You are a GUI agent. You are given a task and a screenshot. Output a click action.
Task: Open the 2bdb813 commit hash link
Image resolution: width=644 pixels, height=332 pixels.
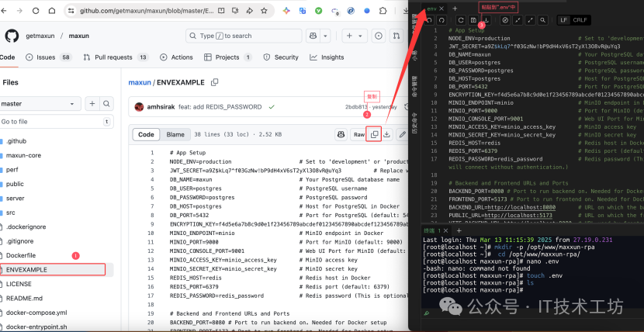click(356, 107)
